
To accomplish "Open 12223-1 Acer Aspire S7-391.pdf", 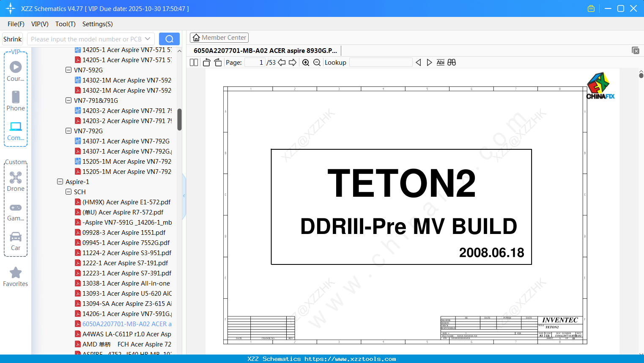I will [123, 273].
